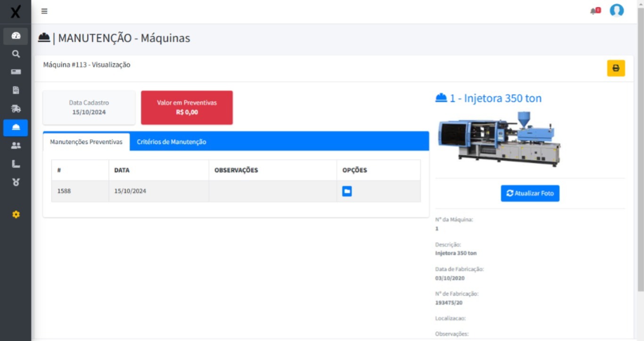Open the user avatar profile menu
This screenshot has width=644, height=341.
pos(616,11)
